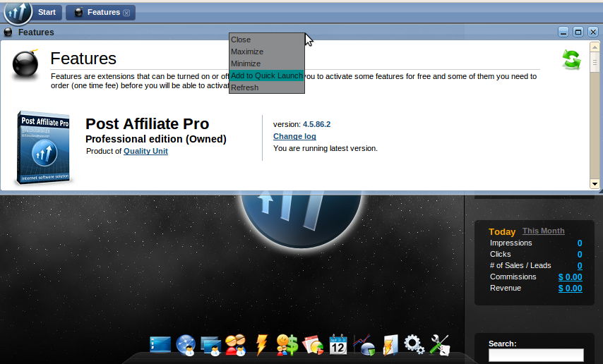
Task: Click the Post Affiliate Pro box image
Action: (x=44, y=147)
